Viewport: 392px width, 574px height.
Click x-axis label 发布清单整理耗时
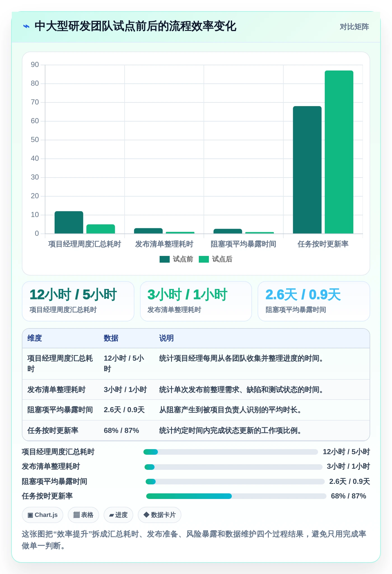pos(164,244)
